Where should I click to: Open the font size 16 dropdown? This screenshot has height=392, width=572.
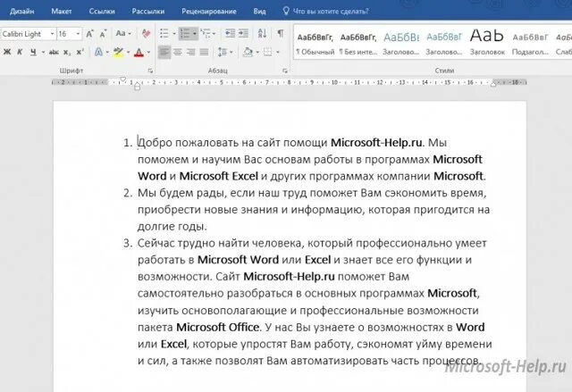click(x=78, y=34)
